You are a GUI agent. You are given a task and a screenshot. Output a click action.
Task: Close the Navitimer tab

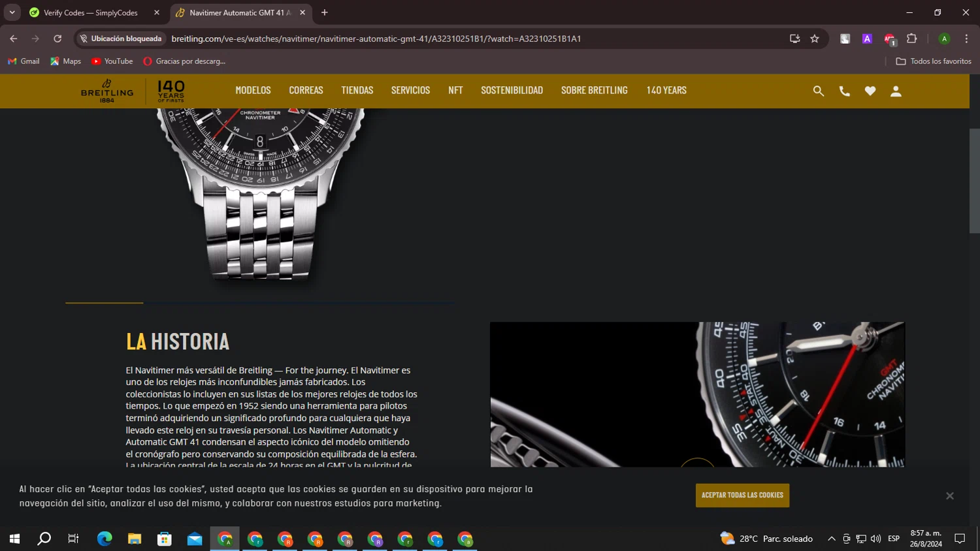[302, 12]
